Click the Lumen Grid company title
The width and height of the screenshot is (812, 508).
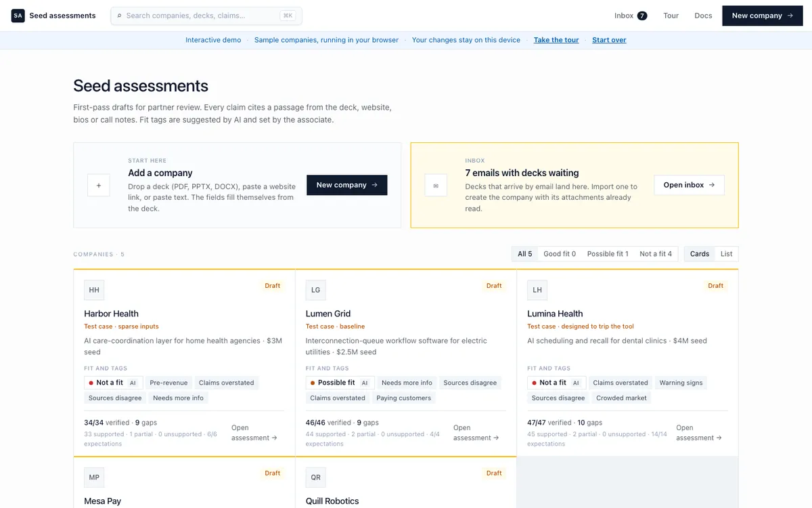click(328, 314)
